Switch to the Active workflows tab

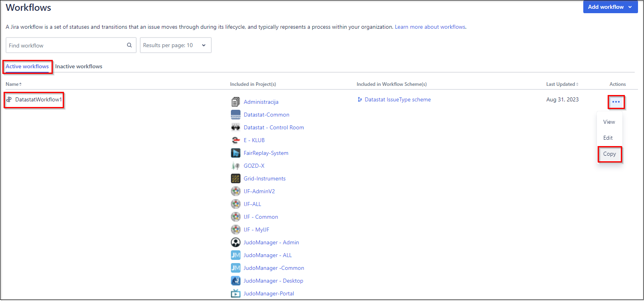click(27, 66)
